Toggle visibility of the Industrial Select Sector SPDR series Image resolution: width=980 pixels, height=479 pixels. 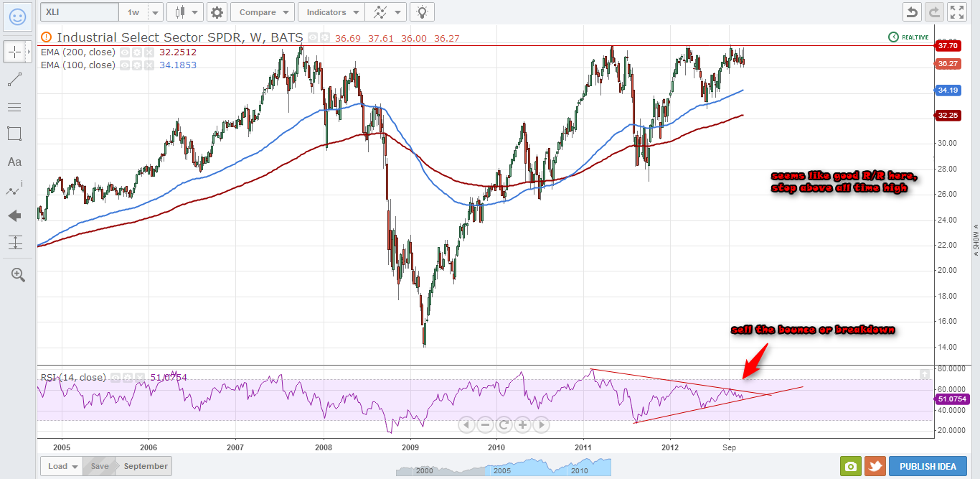(x=313, y=37)
